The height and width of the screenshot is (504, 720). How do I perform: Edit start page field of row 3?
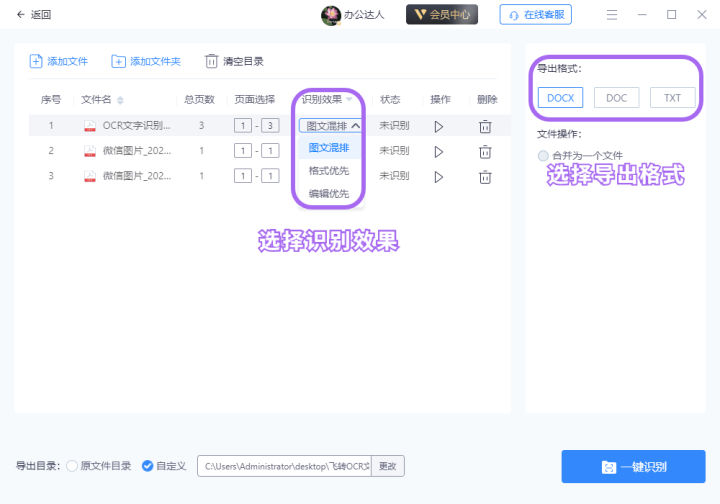pyautogui.click(x=242, y=176)
